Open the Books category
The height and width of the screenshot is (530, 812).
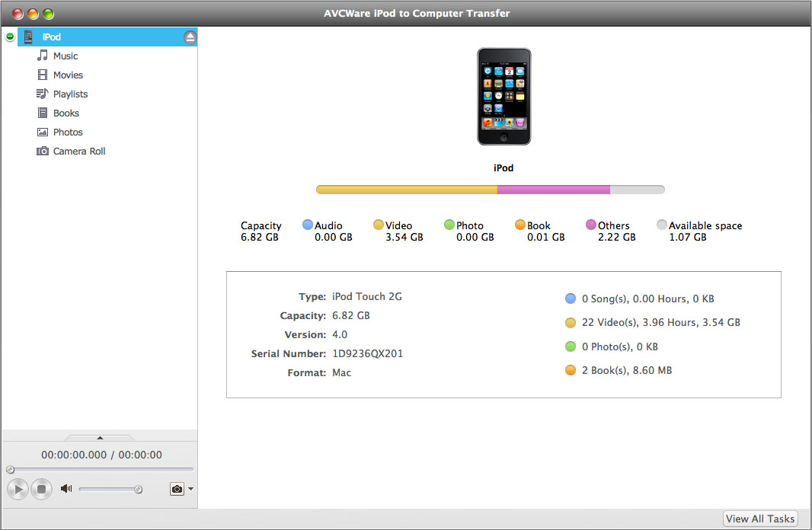pyautogui.click(x=66, y=113)
